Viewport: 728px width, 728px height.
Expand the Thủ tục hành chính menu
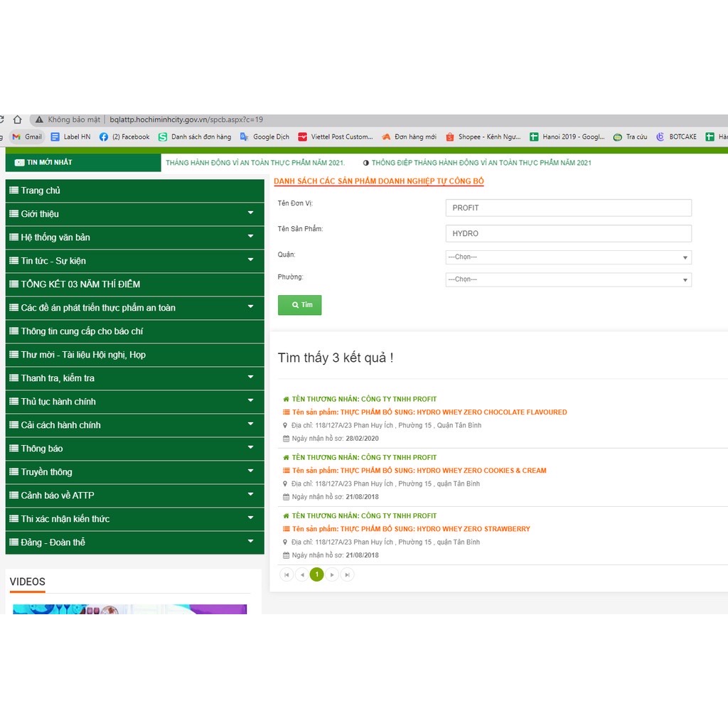tap(134, 402)
